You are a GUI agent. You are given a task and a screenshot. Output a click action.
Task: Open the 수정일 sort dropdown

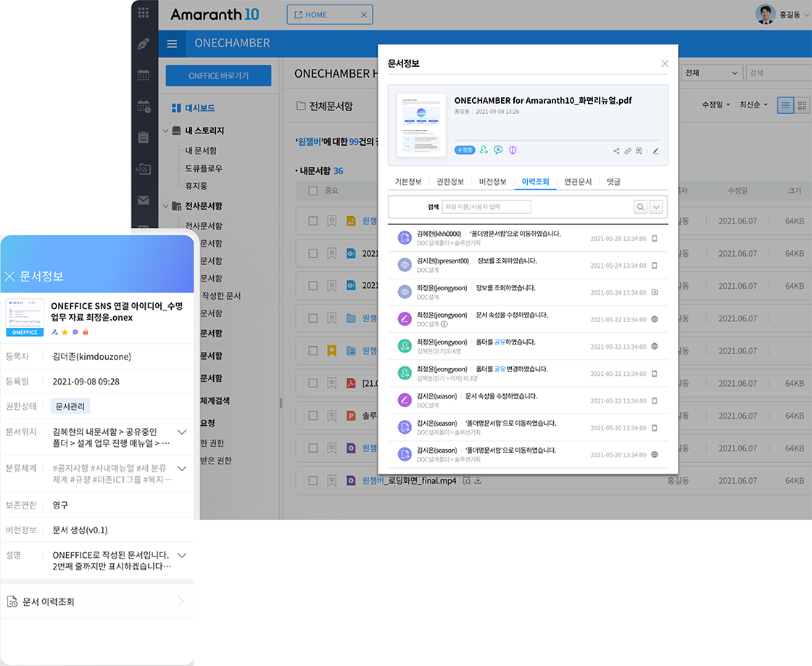[716, 104]
